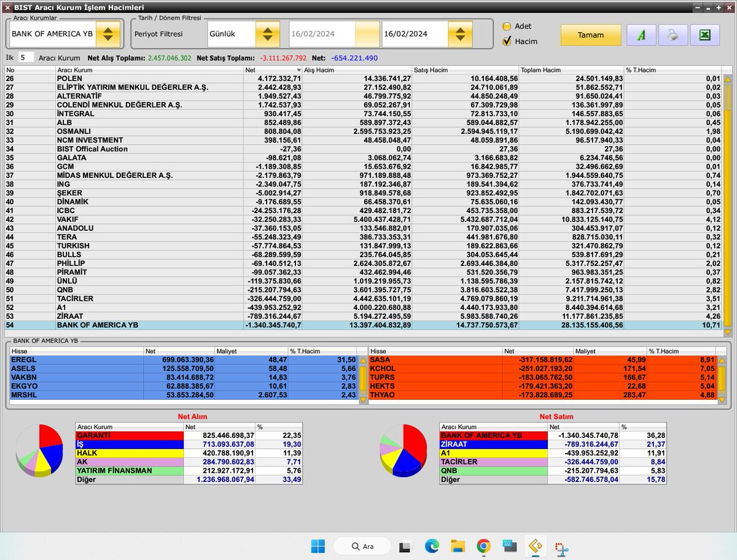
Task: Click the end date field 16/02/2024
Action: pos(415,34)
